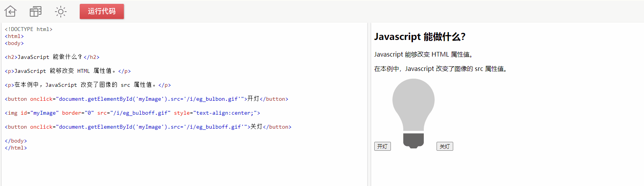Click the closing </body> tag line
644x186 pixels.
16,141
